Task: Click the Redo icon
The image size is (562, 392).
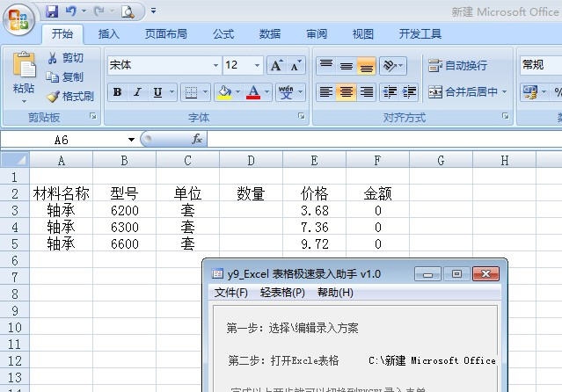Action: tap(99, 11)
